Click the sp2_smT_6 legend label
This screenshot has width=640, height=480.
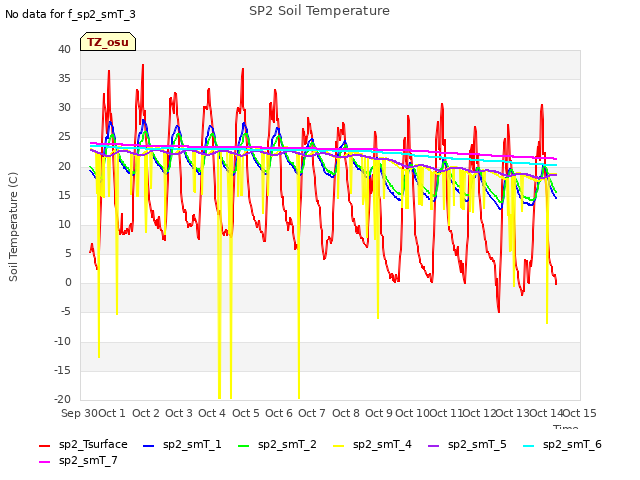point(572,444)
